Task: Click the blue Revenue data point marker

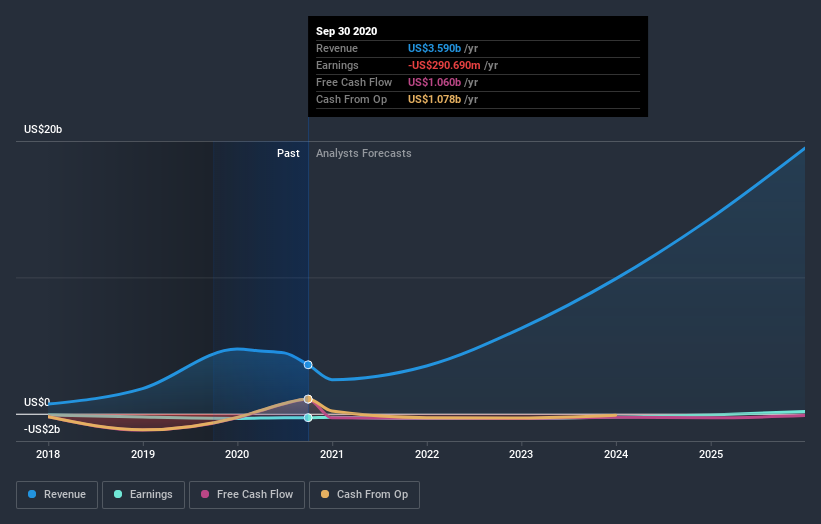Action: pos(308,365)
